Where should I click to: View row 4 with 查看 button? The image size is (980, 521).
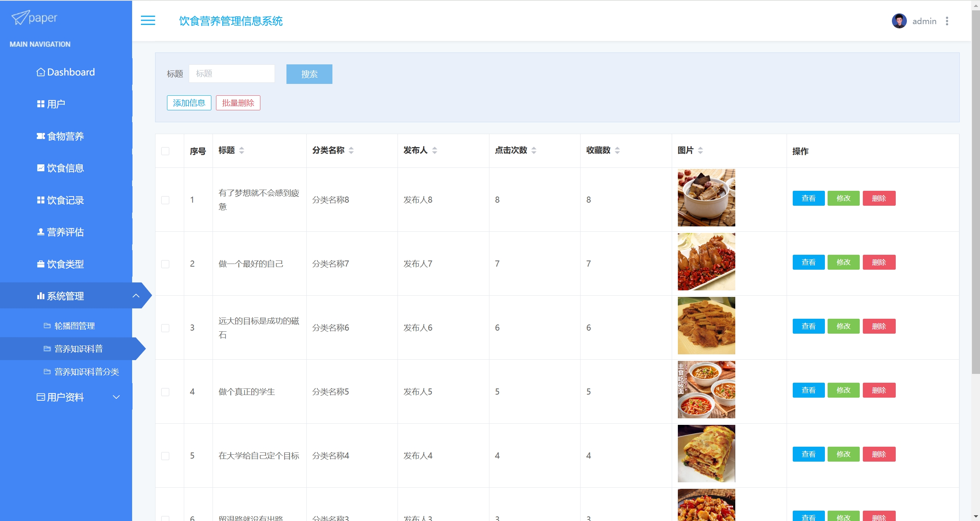click(x=808, y=390)
